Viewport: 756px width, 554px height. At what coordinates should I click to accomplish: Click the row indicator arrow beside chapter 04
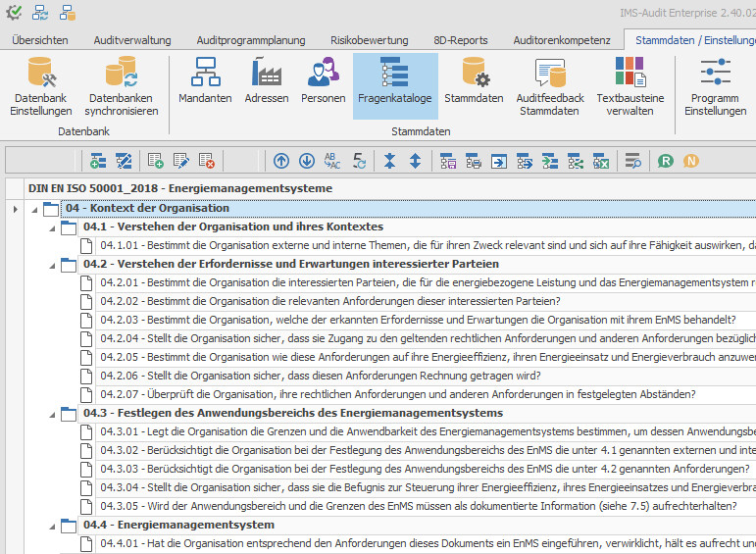pyautogui.click(x=16, y=209)
